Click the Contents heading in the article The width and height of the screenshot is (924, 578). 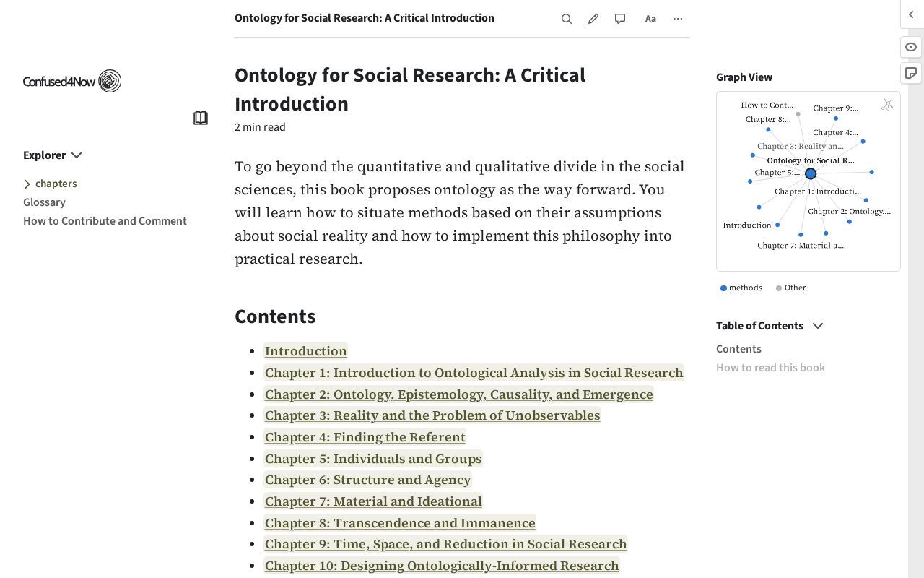(x=275, y=316)
